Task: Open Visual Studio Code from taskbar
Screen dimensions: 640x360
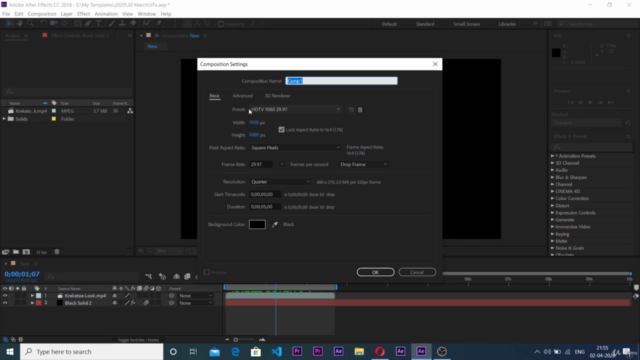Action: [276, 351]
